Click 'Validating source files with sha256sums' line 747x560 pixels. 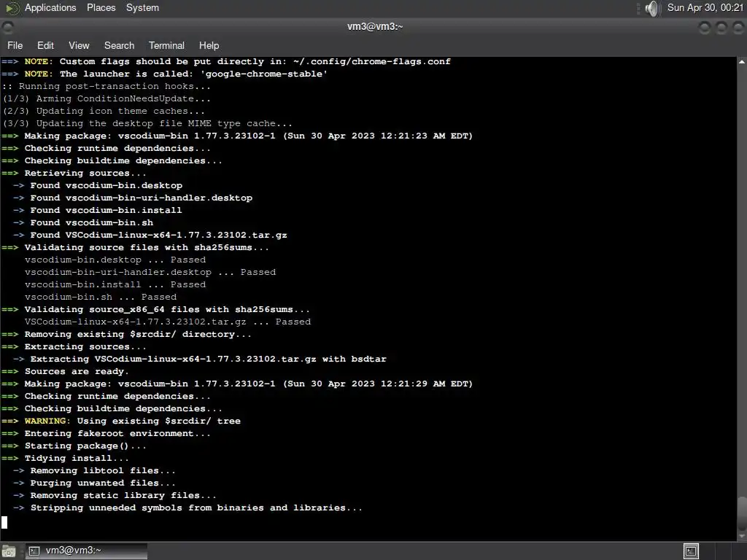135,247
